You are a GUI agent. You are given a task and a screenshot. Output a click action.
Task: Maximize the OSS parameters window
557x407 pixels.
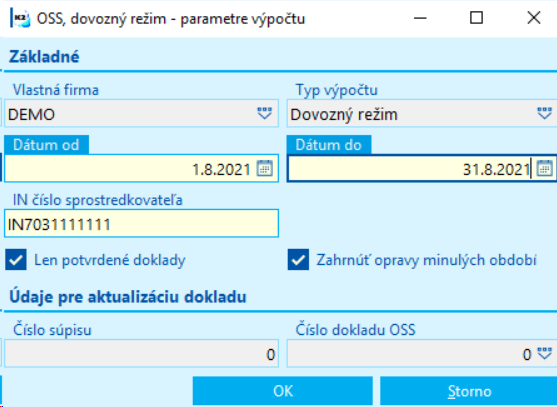476,18
